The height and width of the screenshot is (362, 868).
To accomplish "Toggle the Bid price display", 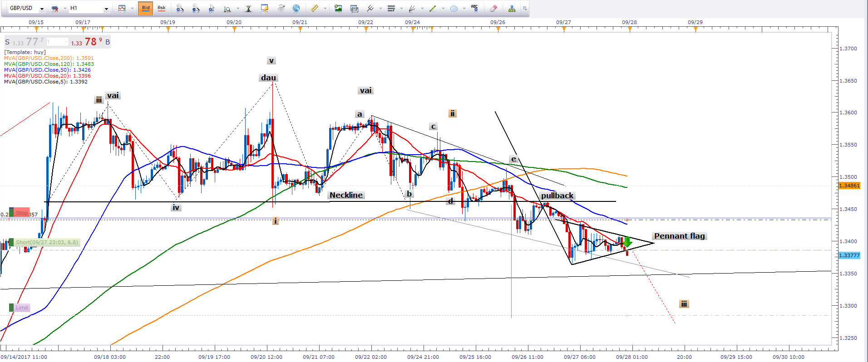I will tap(145, 8).
